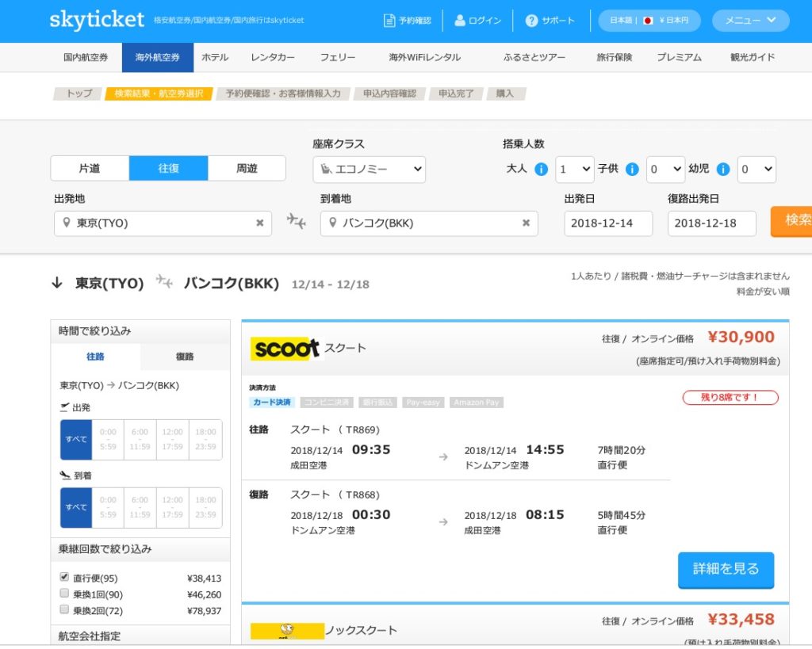Screen dimensions: 812x649
Task: Select the 銀行振込 payment method
Action: click(x=377, y=402)
